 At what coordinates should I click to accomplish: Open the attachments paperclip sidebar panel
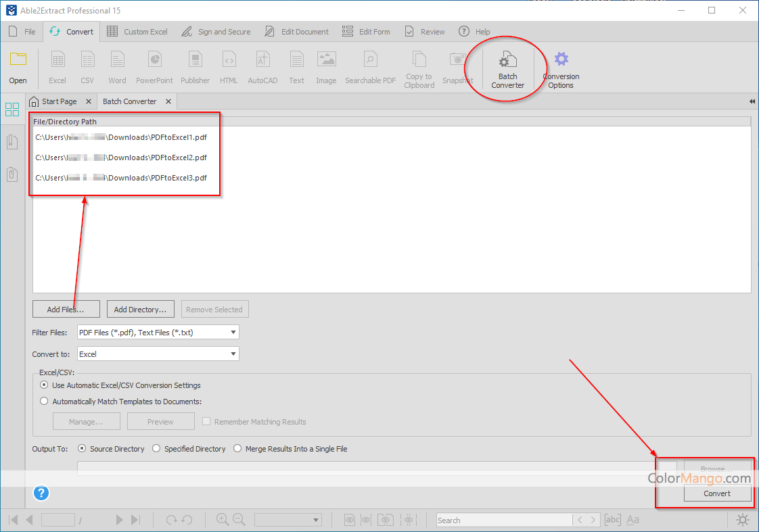(12, 174)
